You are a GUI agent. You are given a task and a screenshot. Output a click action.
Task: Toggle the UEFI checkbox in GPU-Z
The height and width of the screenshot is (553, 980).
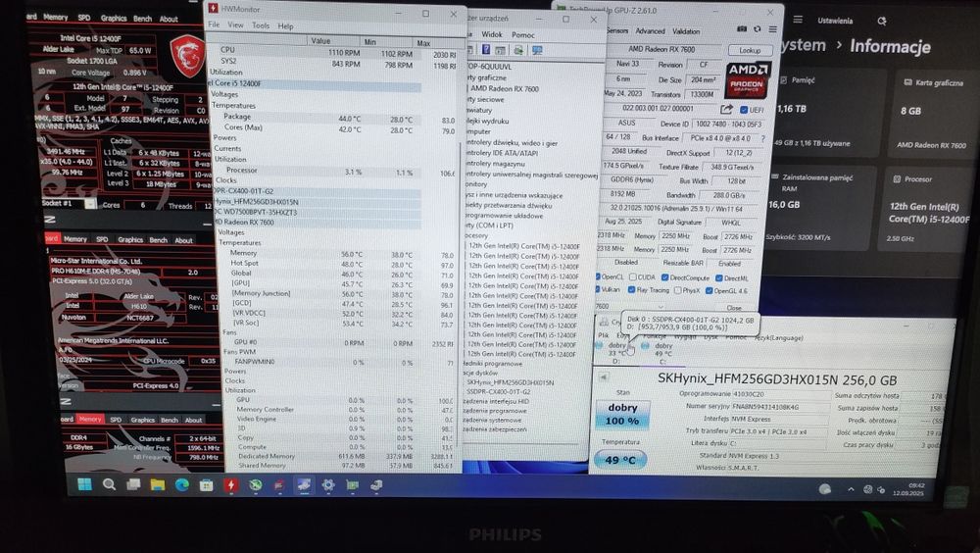point(744,110)
